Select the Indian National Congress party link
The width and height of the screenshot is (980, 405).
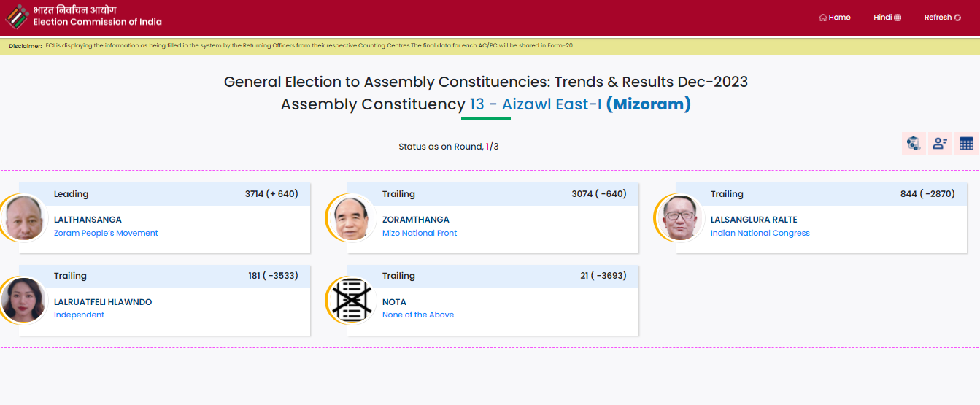(x=760, y=233)
